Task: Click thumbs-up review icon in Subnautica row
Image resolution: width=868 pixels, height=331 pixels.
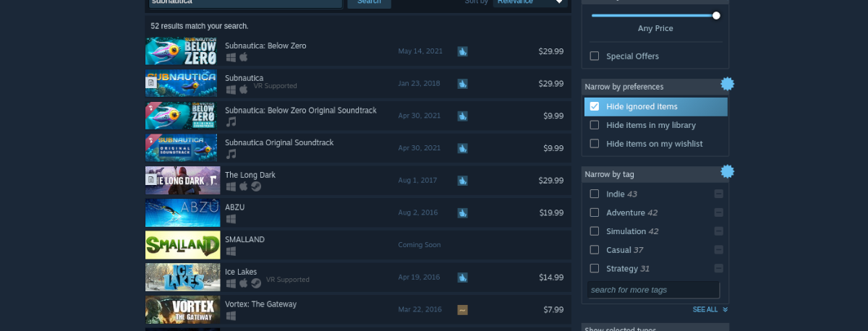Action: 462,84
